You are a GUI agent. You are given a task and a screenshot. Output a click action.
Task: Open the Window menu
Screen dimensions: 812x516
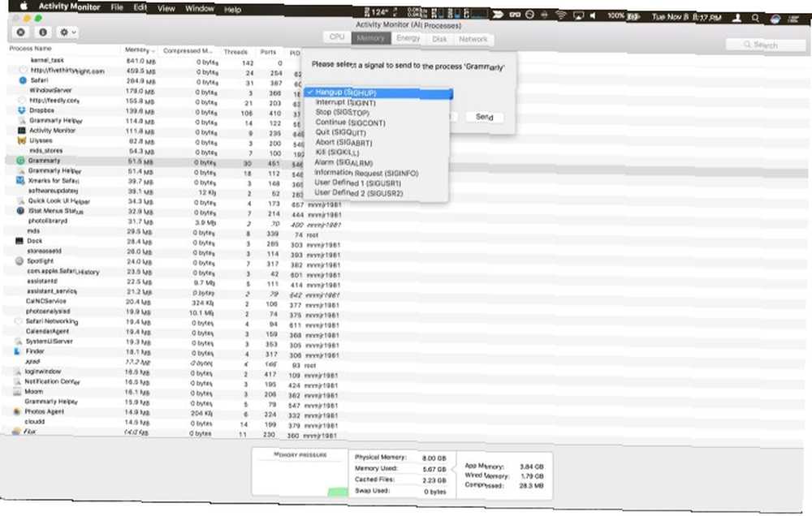pyautogui.click(x=200, y=9)
